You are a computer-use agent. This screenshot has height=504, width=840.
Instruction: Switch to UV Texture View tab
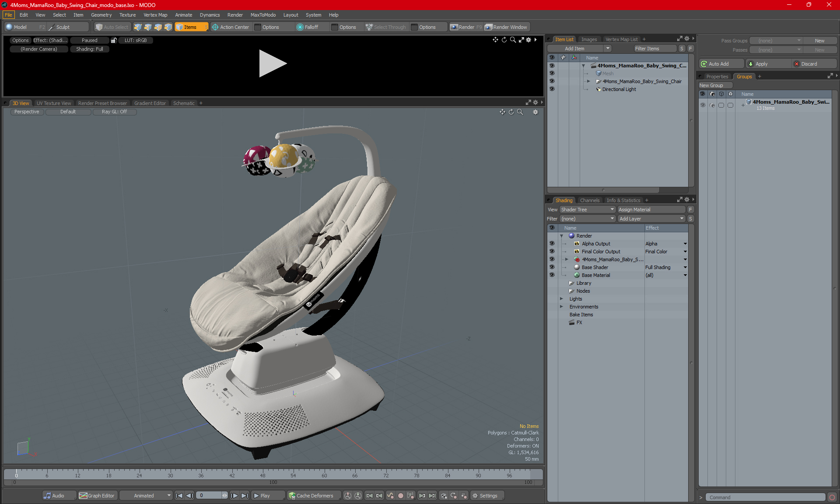point(54,103)
